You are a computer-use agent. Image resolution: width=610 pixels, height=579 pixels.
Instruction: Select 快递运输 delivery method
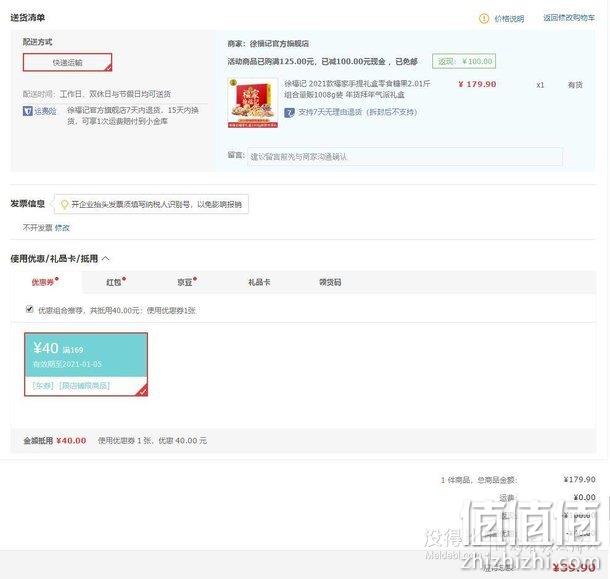pyautogui.click(x=67, y=62)
